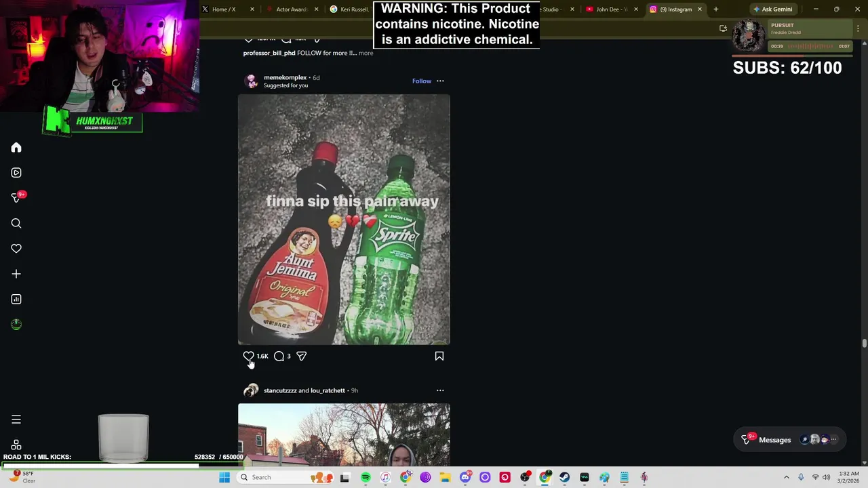Click Ask Gemini button

772,9
